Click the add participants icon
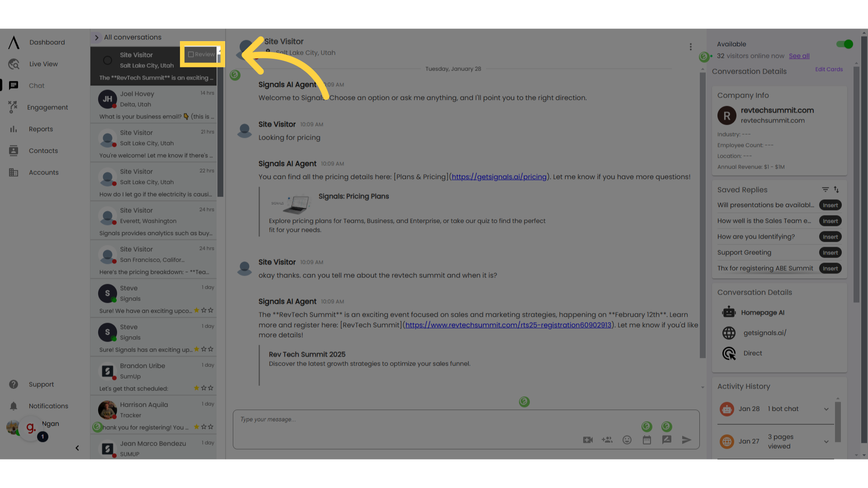Screen dimensions: 868x488 click(607, 440)
